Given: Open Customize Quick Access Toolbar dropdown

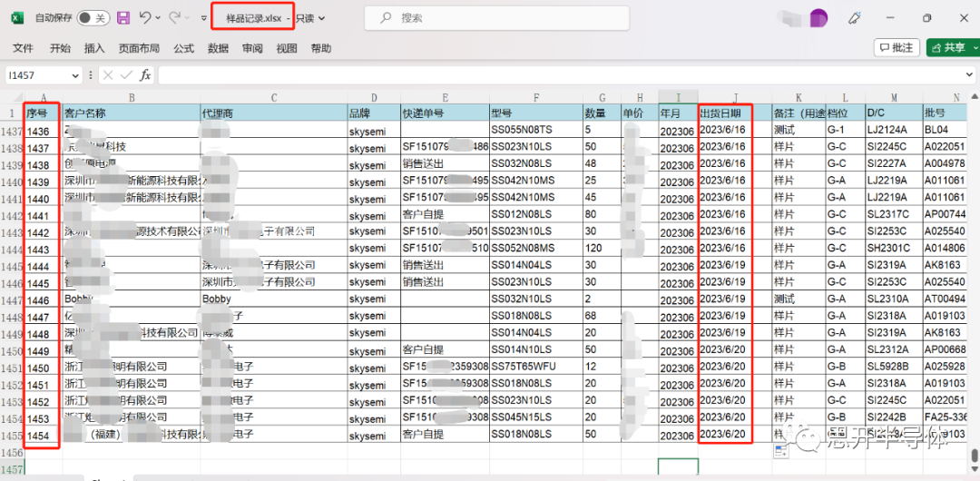Looking at the screenshot, I should coord(204,18).
